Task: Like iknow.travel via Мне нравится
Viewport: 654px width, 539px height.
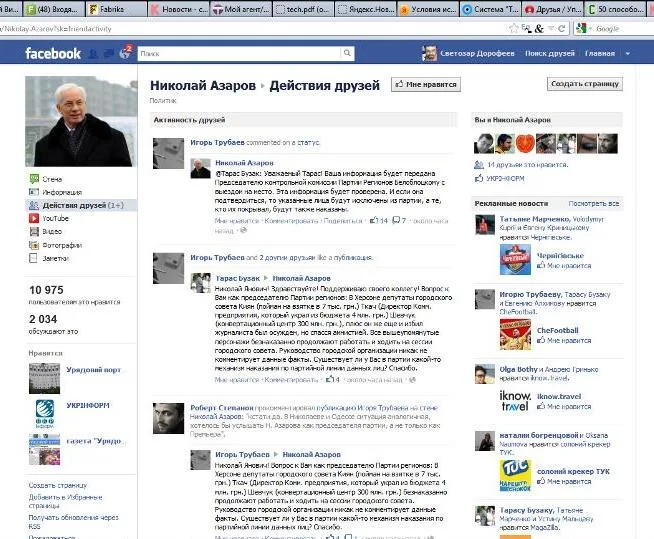Action: (568, 406)
